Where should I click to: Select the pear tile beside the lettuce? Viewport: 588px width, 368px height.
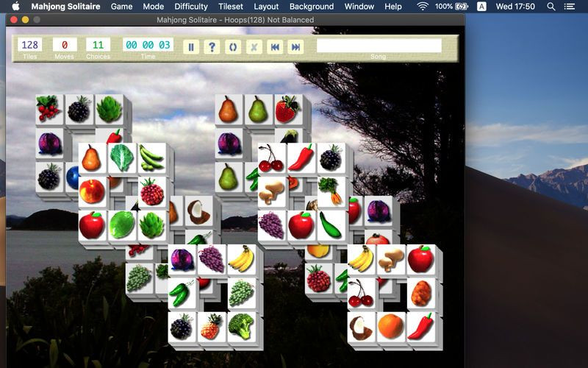[x=93, y=158]
